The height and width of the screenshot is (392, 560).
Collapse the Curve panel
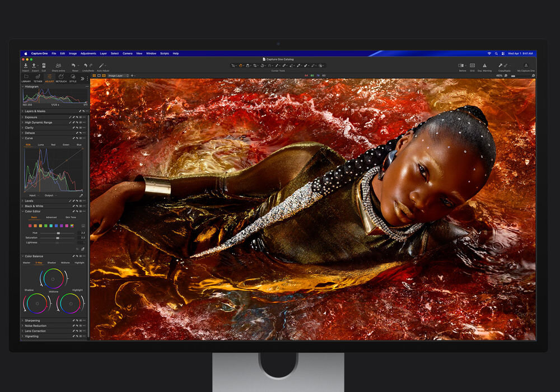(x=23, y=138)
